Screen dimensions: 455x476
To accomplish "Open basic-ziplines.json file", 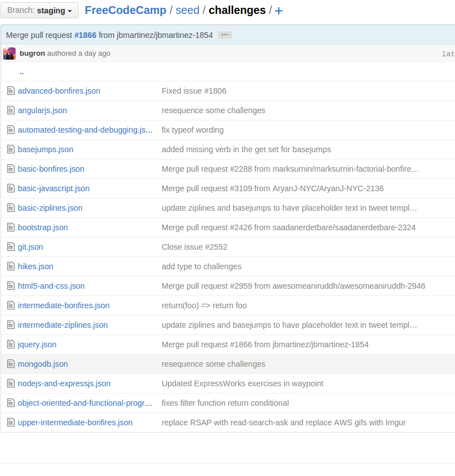I will click(x=50, y=208).
